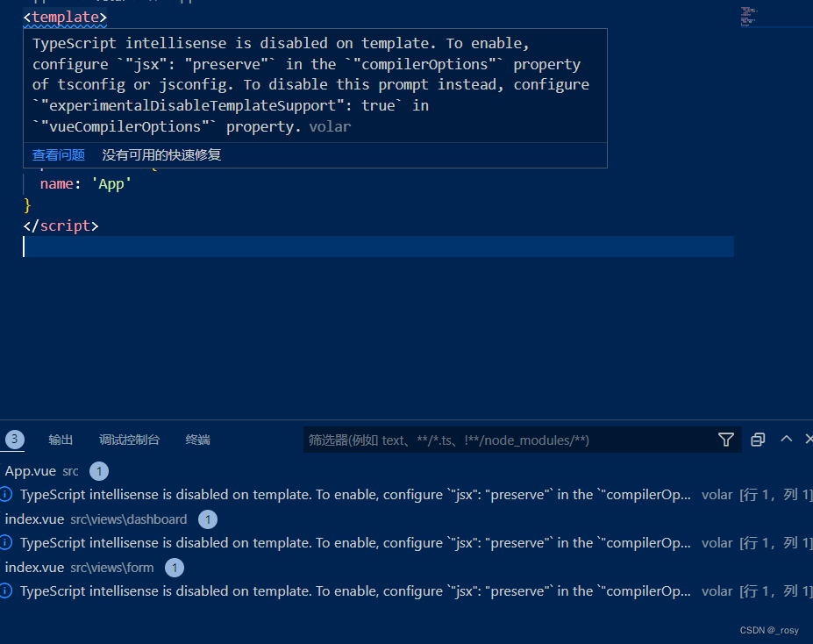Switch to the 输出 output tab
Image resolution: width=813 pixels, height=644 pixels.
(61, 440)
